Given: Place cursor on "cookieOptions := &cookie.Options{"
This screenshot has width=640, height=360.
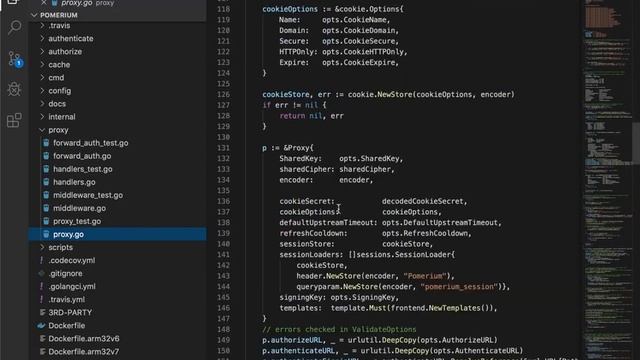Looking at the screenshot, I should 332,9.
